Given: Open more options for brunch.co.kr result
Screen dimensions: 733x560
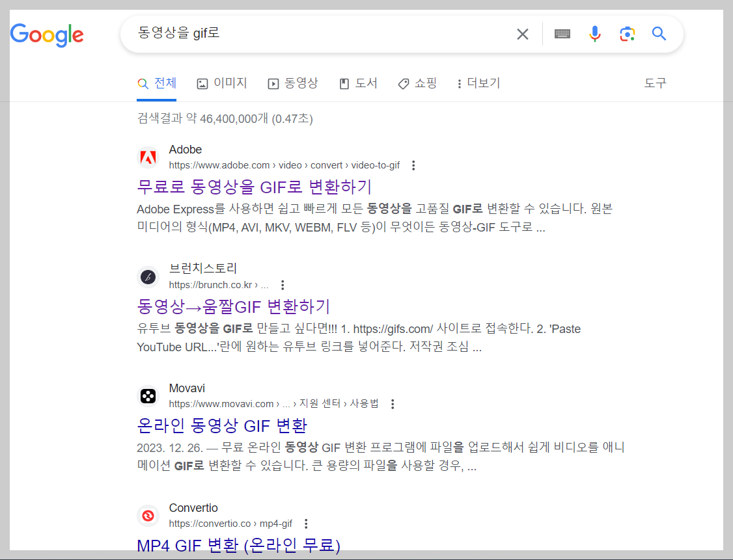Looking at the screenshot, I should point(283,285).
